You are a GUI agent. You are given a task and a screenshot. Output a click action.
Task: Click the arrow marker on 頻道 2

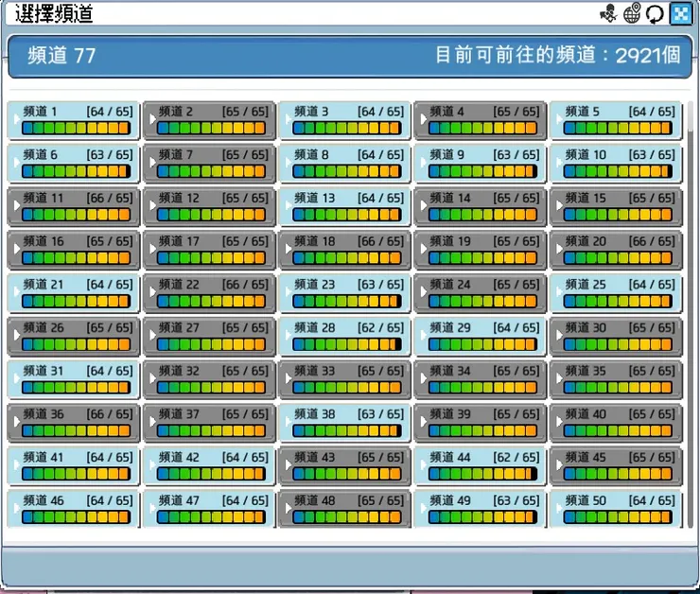pos(152,119)
